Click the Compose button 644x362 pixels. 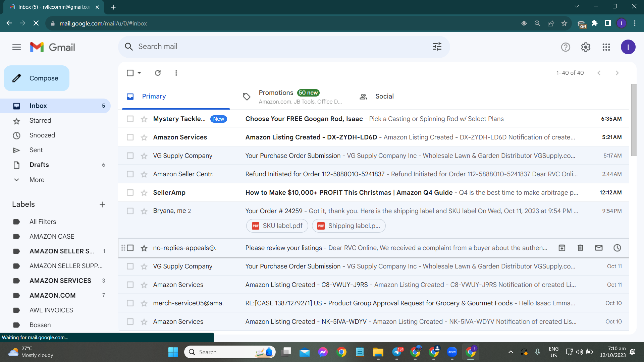click(x=37, y=78)
